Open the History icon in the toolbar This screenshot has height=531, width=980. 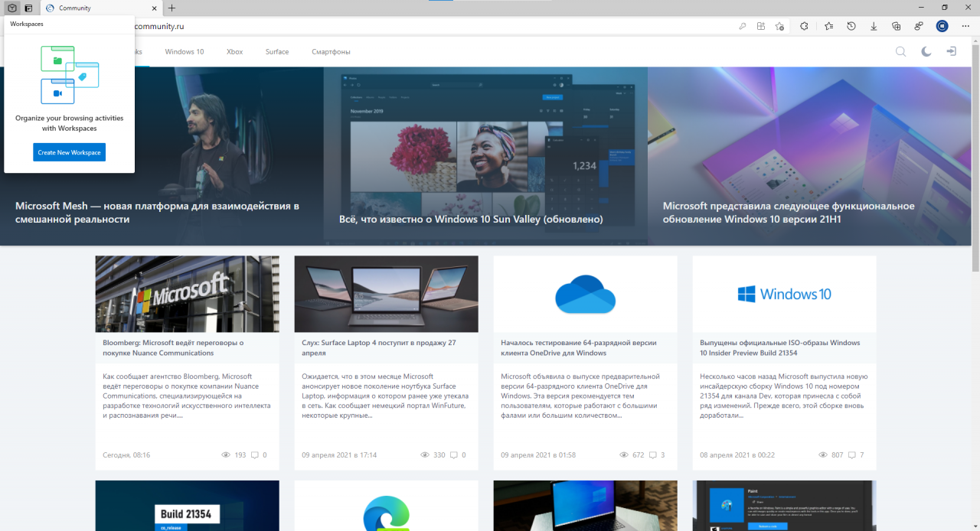(851, 26)
